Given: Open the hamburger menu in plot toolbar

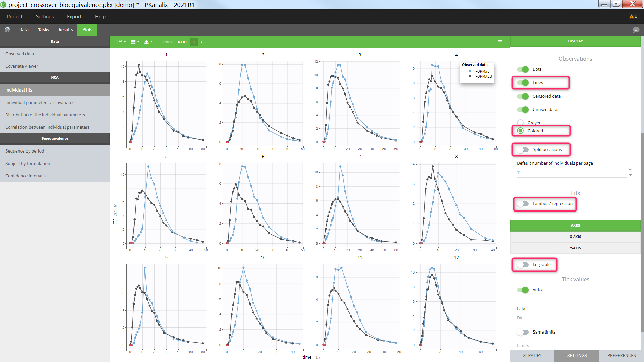Looking at the screenshot, I should coord(500,42).
